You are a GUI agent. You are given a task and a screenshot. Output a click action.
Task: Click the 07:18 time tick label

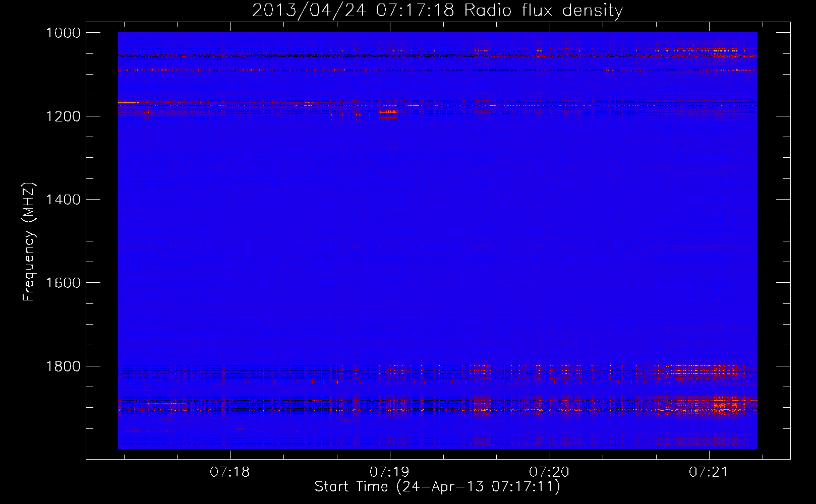230,472
